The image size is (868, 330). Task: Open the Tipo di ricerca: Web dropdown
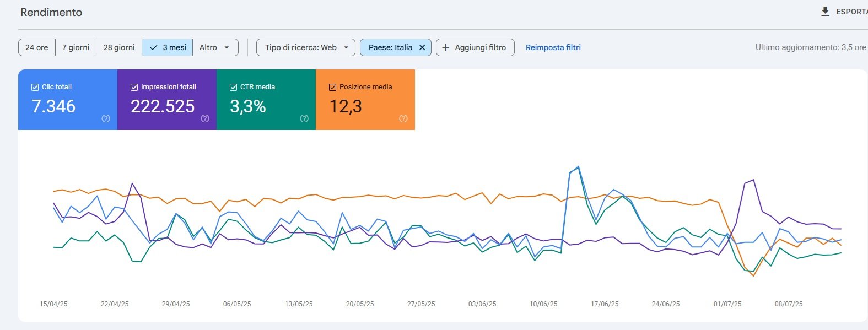(x=305, y=47)
